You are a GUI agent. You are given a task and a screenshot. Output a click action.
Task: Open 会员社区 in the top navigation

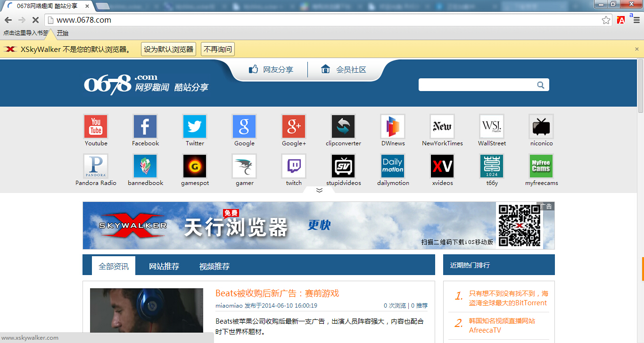[344, 69]
